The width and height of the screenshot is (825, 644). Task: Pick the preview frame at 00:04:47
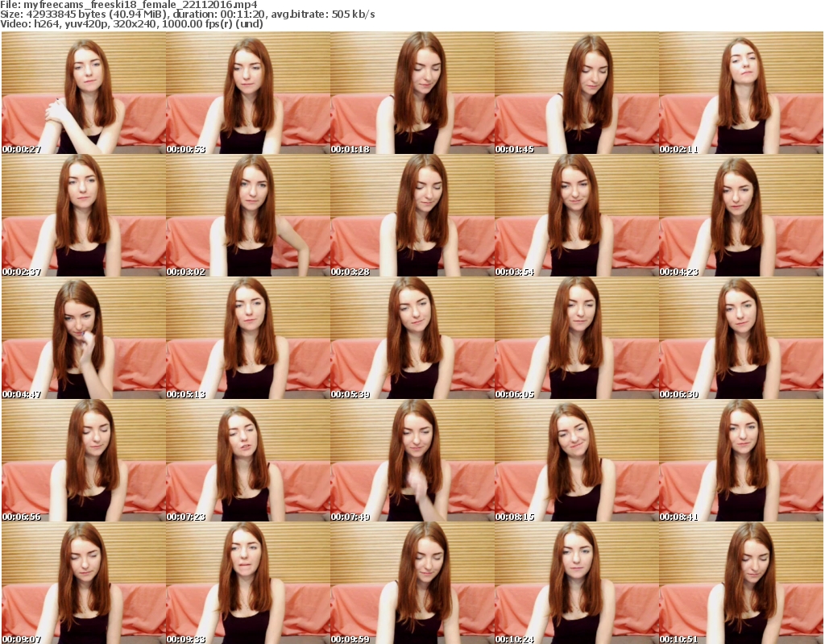click(84, 338)
